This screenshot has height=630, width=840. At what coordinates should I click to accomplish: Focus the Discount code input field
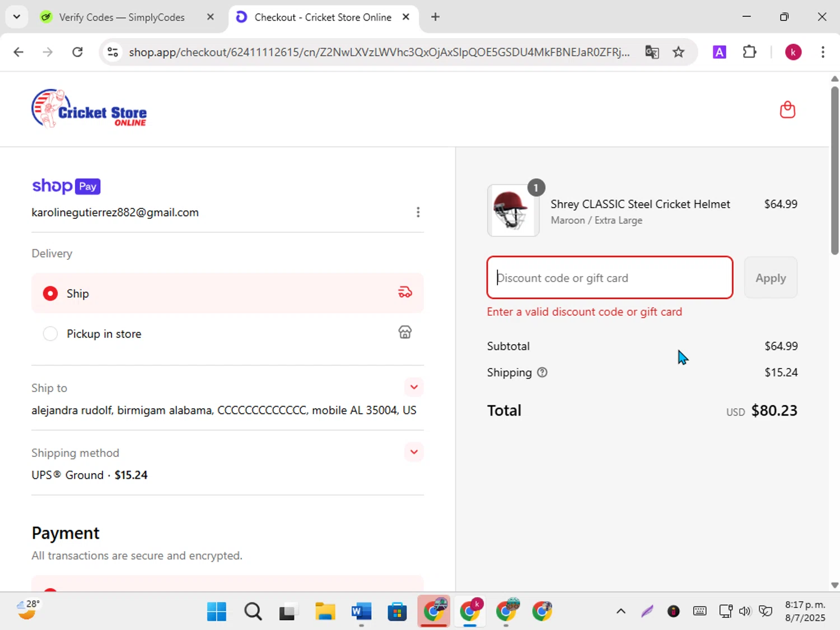pyautogui.click(x=610, y=278)
